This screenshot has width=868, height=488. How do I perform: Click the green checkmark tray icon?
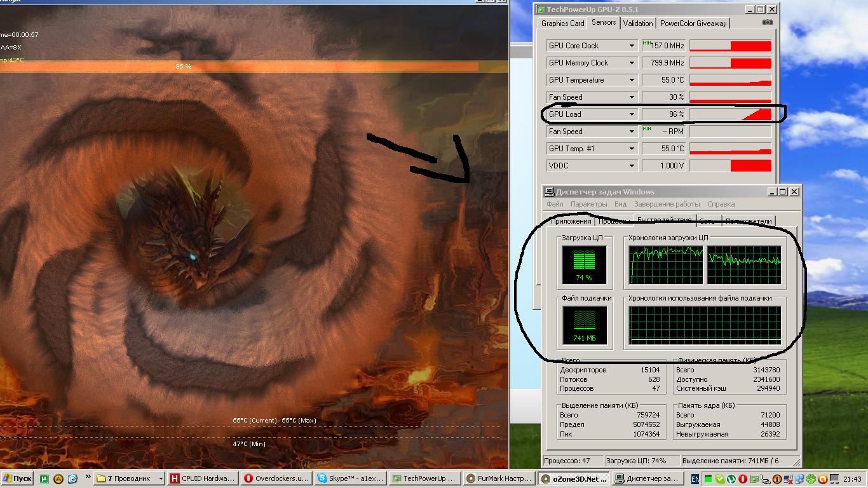(x=720, y=479)
